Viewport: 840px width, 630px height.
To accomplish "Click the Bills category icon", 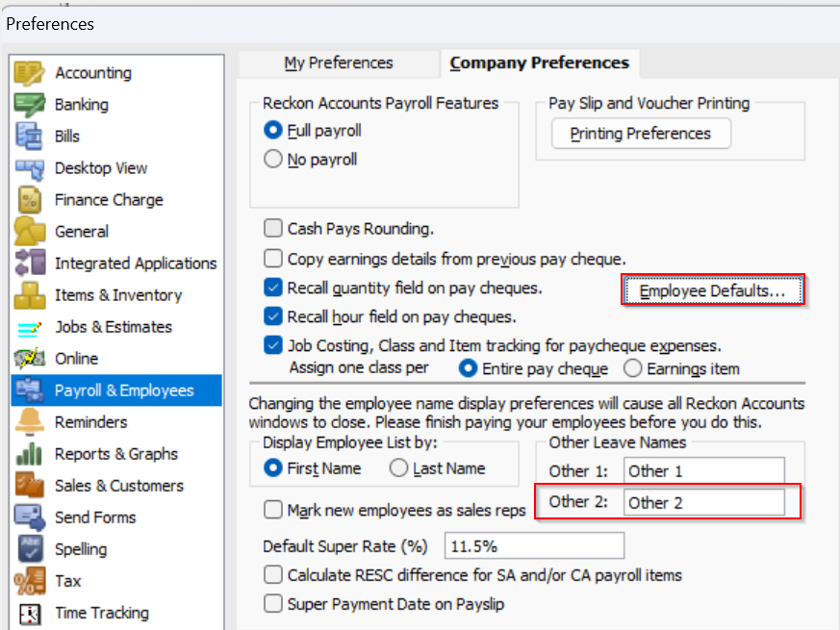I will coord(30,136).
